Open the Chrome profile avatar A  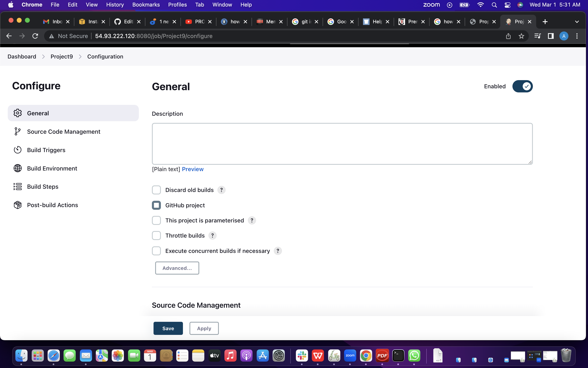pyautogui.click(x=564, y=36)
